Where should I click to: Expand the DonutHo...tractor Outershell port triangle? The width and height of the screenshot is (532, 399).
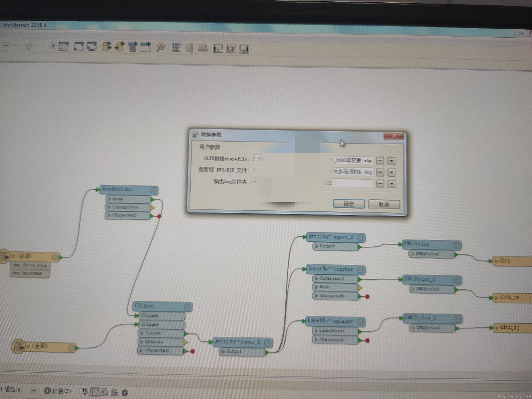[x=317, y=279]
